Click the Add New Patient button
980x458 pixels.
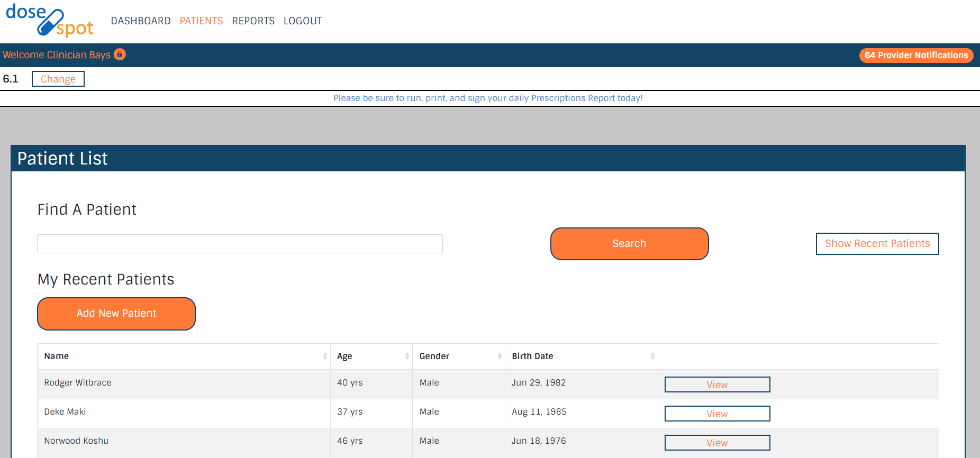click(x=116, y=314)
